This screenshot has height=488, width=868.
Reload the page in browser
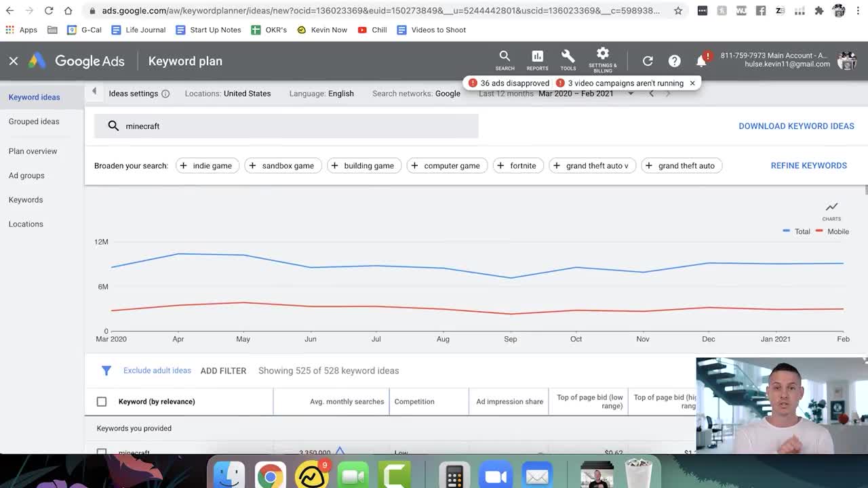49,11
